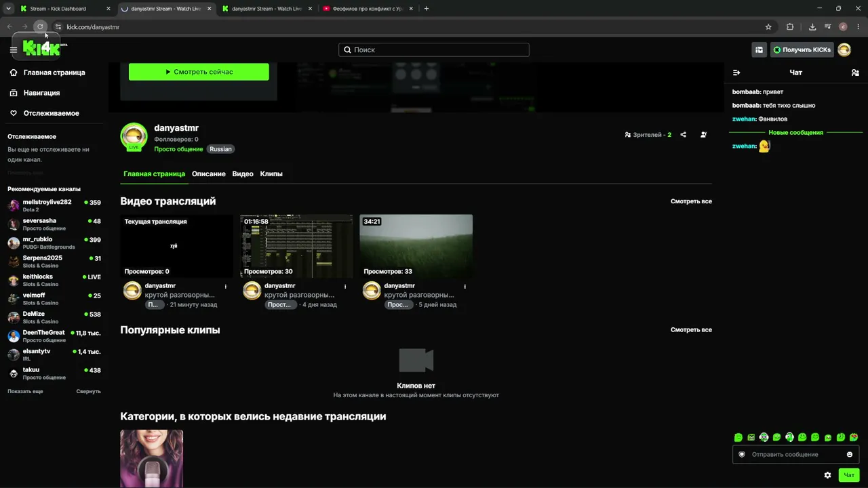Open options for Текущая трансляция video
868x488 pixels.
[x=226, y=287]
